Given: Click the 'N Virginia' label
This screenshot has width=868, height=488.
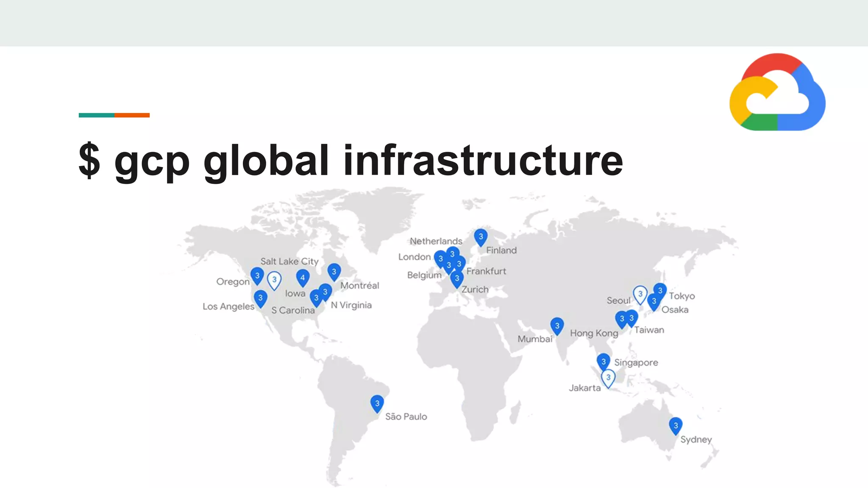Looking at the screenshot, I should click(x=351, y=305).
